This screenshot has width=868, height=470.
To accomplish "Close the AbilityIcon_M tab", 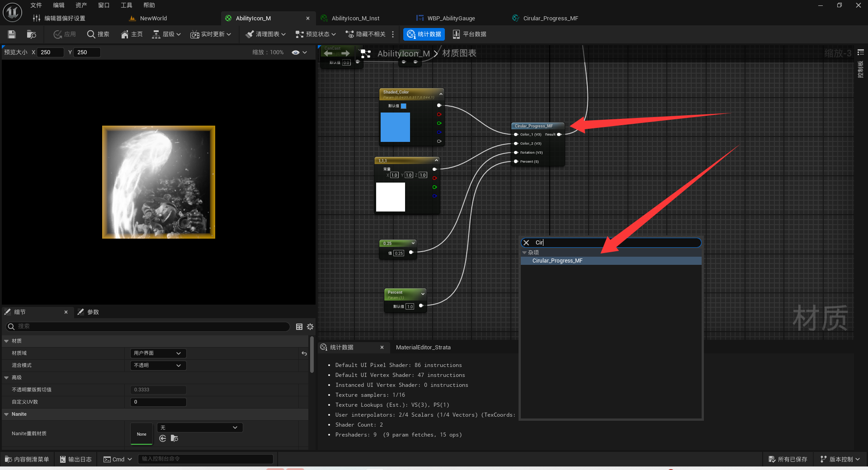I will (308, 19).
